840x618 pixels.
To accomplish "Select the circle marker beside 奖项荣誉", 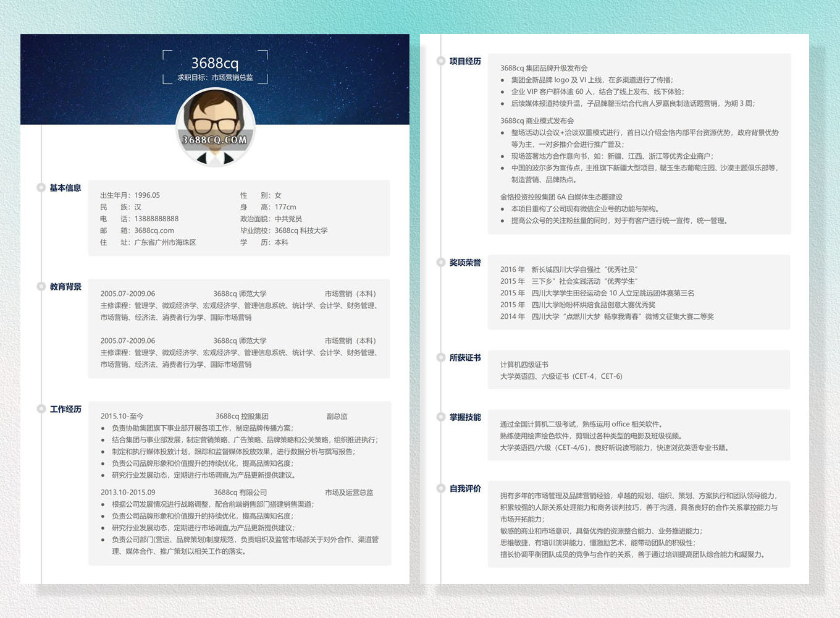I will click(x=441, y=262).
